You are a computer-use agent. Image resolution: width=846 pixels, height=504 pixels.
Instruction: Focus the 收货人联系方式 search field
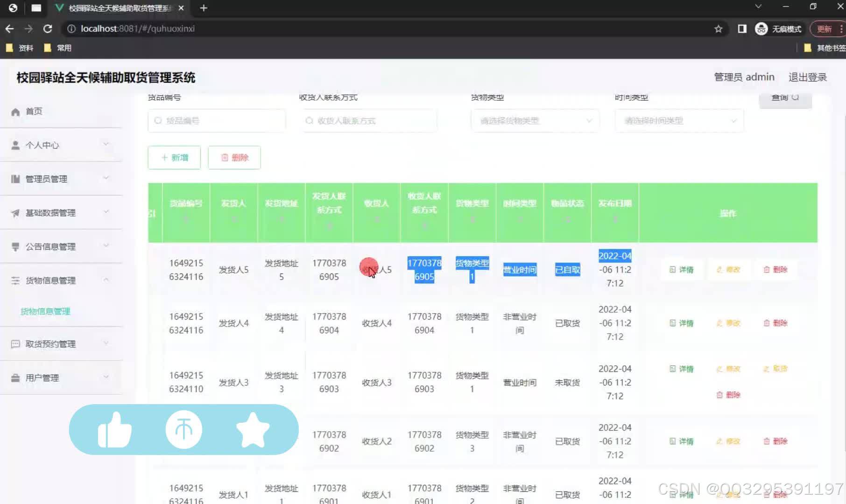(369, 121)
